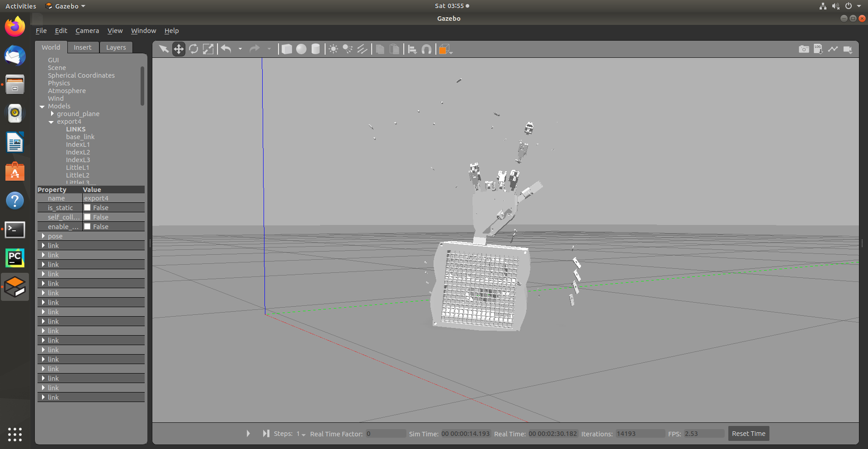Step the simulation forward once
The image size is (868, 449).
tap(266, 434)
